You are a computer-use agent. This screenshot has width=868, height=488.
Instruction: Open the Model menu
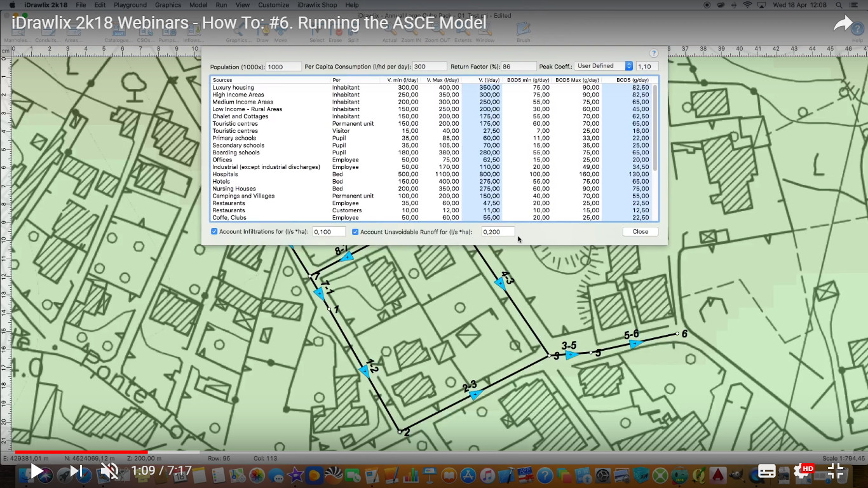click(x=198, y=5)
